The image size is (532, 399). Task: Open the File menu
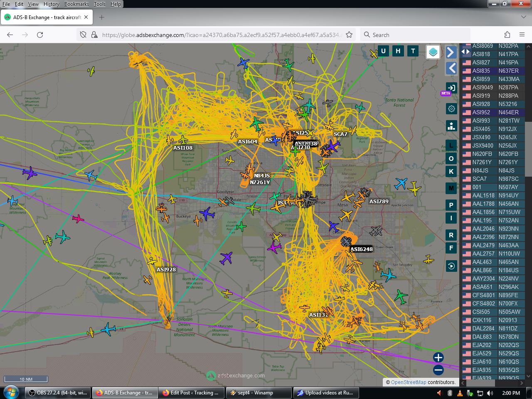pyautogui.click(x=6, y=4)
